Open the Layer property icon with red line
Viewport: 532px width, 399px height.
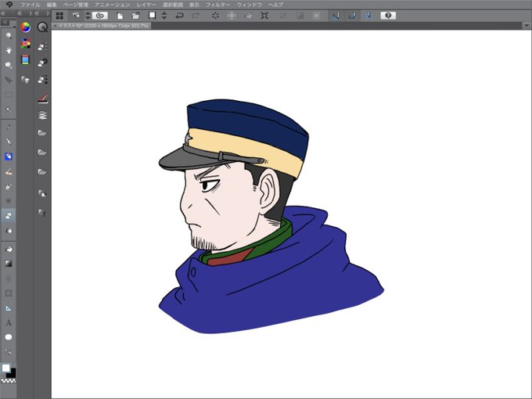[42, 99]
